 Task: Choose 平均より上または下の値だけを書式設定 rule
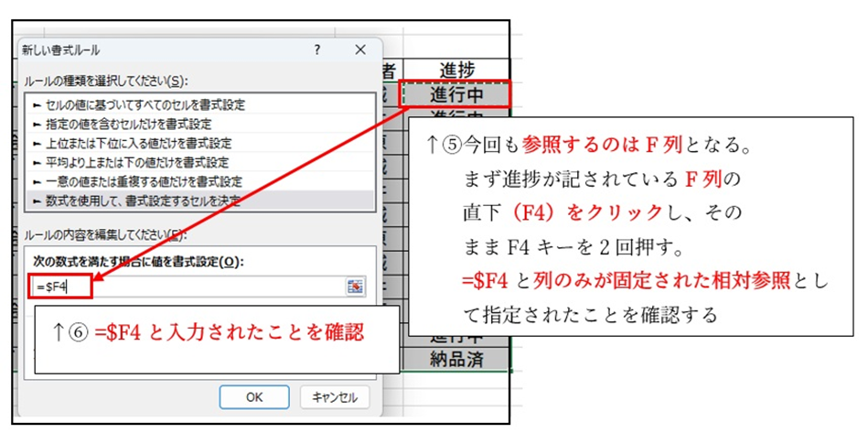coord(131,162)
